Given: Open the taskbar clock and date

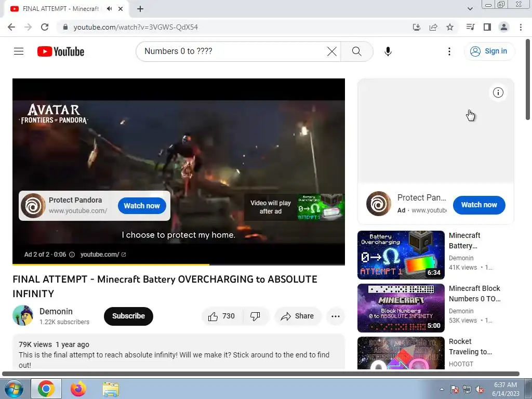Looking at the screenshot, I should click(506, 389).
